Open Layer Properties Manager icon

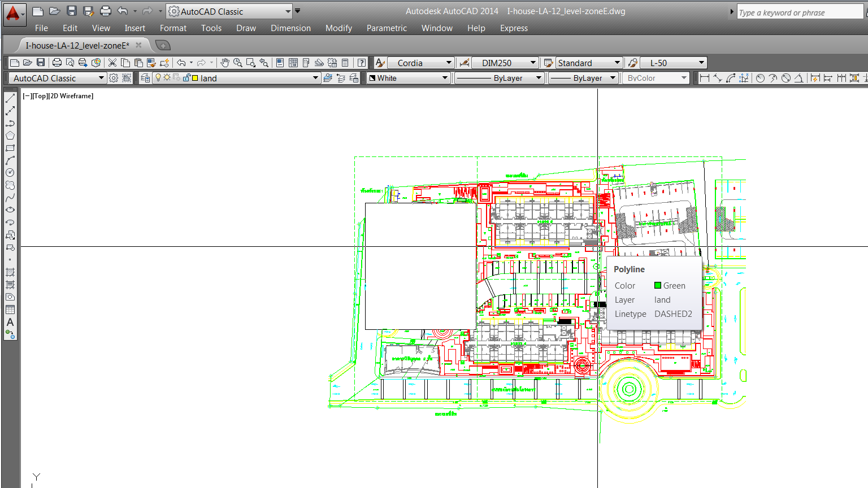coord(145,78)
